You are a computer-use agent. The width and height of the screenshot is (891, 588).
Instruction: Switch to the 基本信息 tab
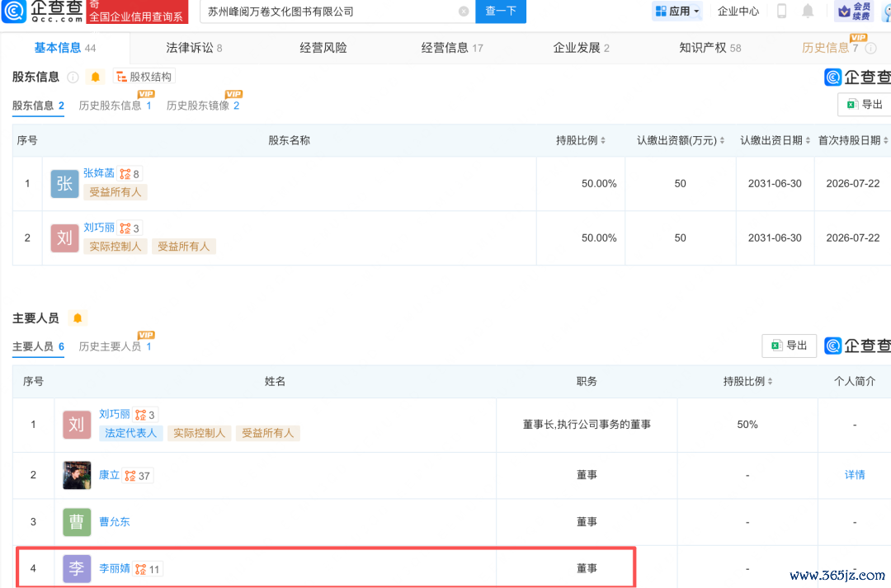[65, 49]
